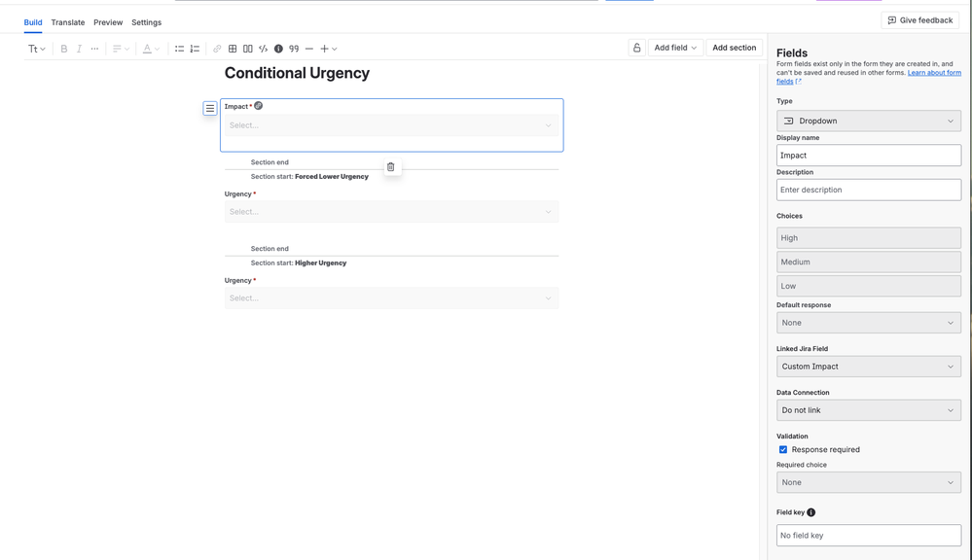The image size is (972, 560).
Task: Open the Urgency dropdown in Forced Lower Urgency
Action: [391, 212]
